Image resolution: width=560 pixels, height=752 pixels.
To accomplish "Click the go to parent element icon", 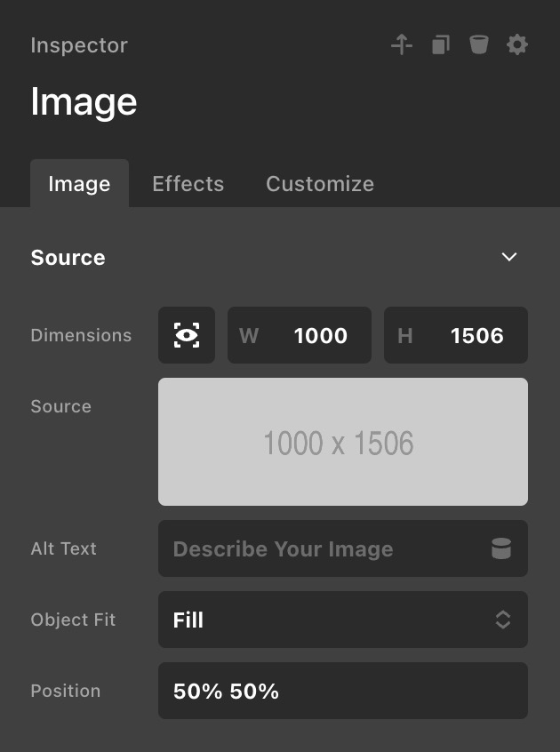I will (x=402, y=44).
